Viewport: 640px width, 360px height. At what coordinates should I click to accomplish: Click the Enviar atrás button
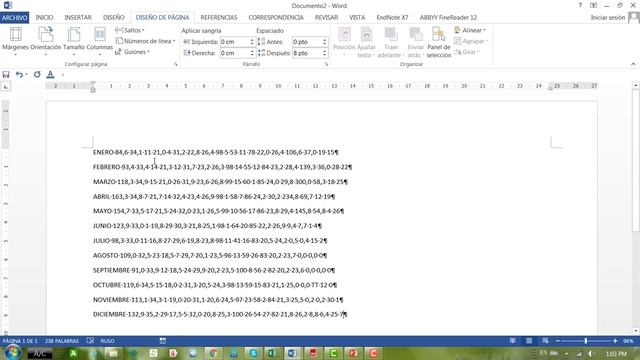pos(416,42)
